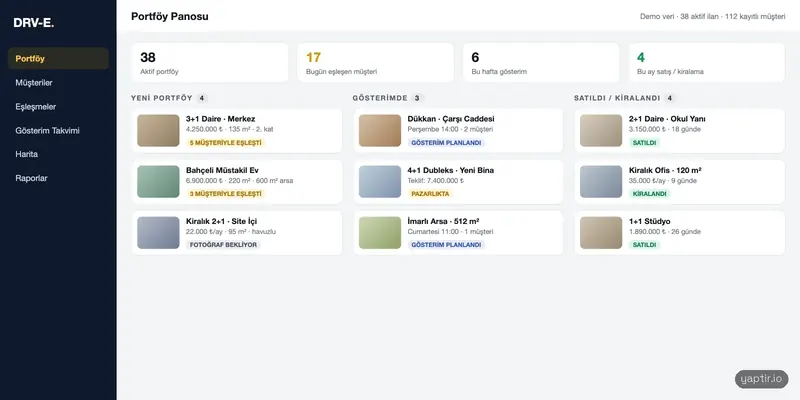Open 4+1 Dubleks · Yeni Bina card
The image size is (800, 400).
[458, 182]
